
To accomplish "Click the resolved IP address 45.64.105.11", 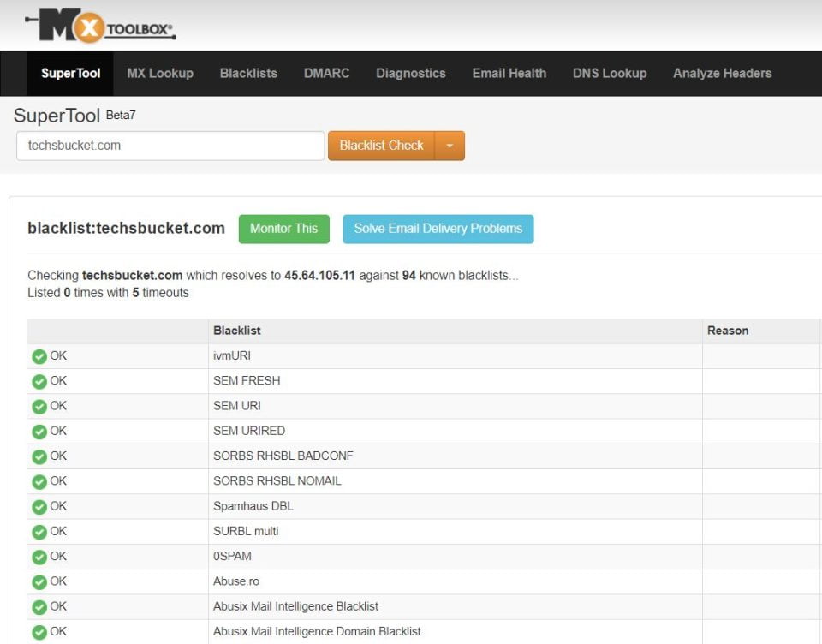I will coord(319,276).
